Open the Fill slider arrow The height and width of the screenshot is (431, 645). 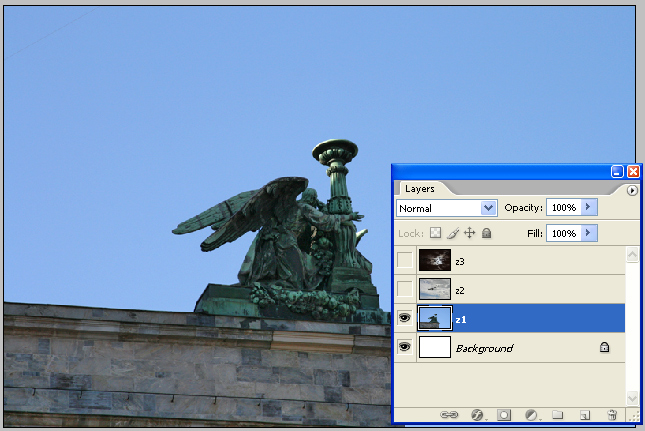(589, 233)
